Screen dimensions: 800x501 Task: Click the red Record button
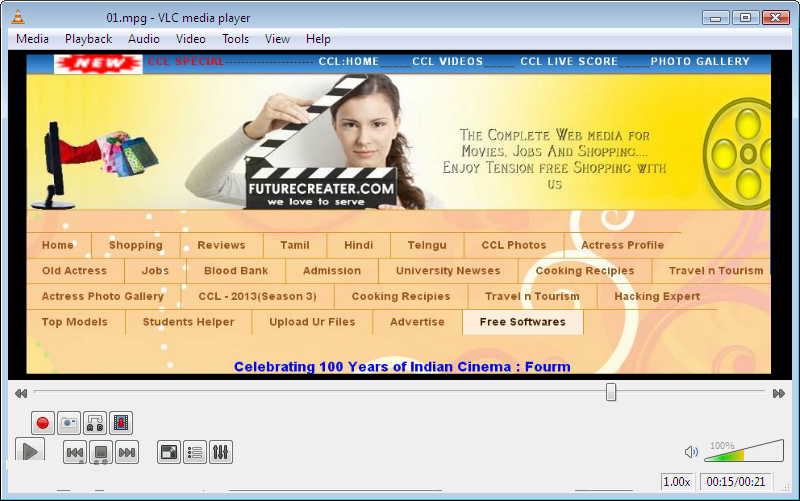click(x=42, y=423)
